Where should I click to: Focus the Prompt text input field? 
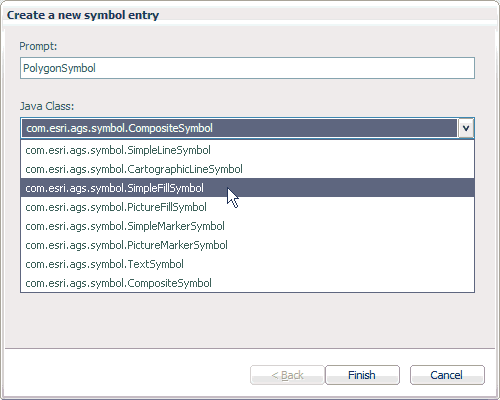[x=247, y=68]
